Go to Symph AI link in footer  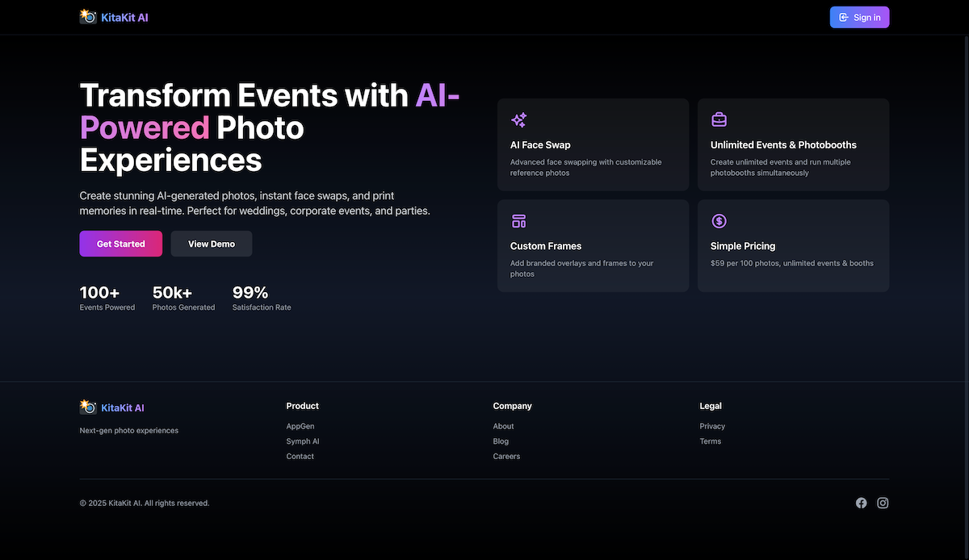pyautogui.click(x=303, y=441)
